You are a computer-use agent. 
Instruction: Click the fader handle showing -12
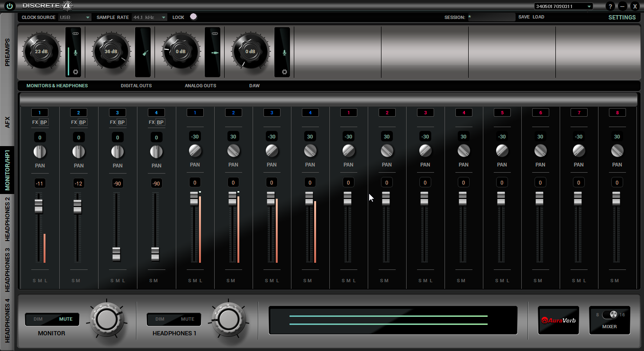[x=77, y=206]
